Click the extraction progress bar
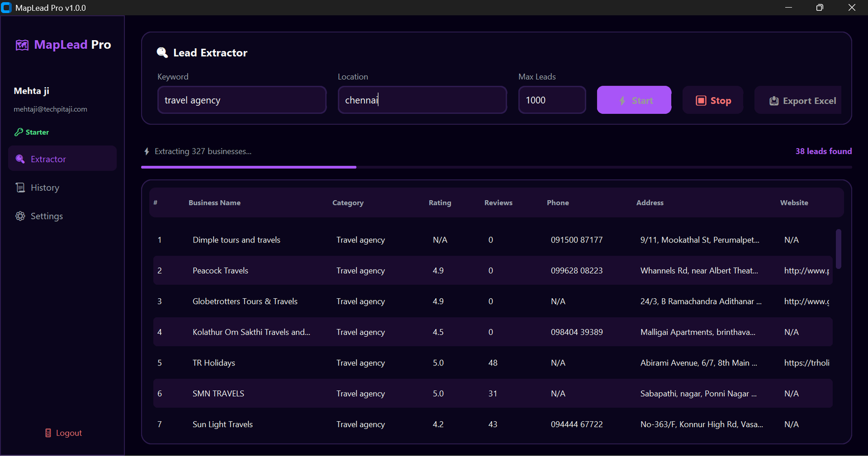Screen dimensions: 868x456 (x=496, y=167)
